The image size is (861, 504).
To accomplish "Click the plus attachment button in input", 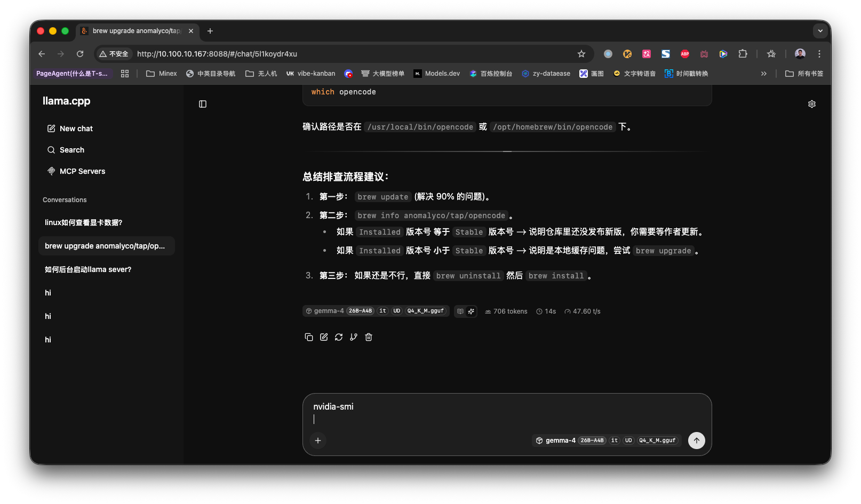I will [x=318, y=441].
